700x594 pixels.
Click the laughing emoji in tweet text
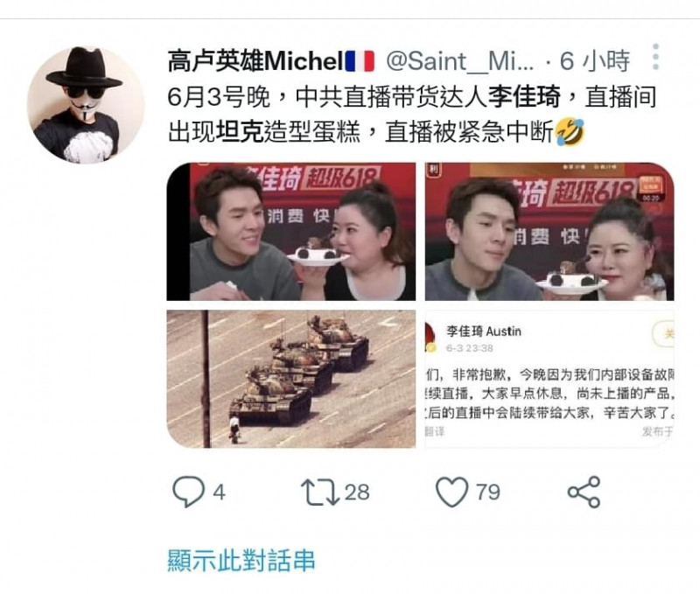tap(570, 131)
